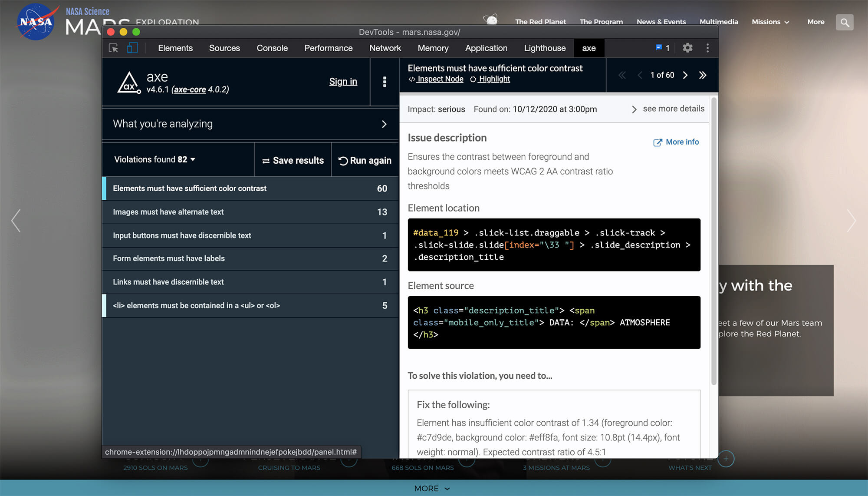The image size is (868, 496).
Task: Click the Sign in link
Action: coord(343,81)
